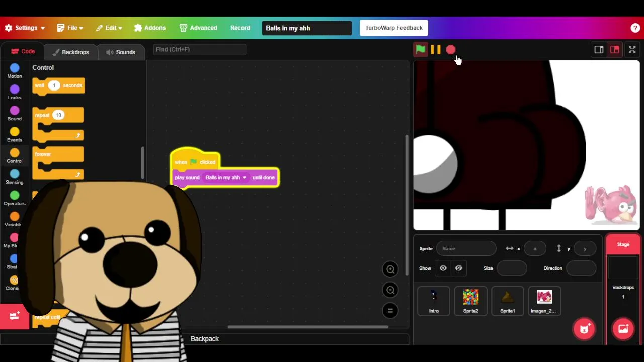
Task: Open the add extension button
Action: [15, 316]
